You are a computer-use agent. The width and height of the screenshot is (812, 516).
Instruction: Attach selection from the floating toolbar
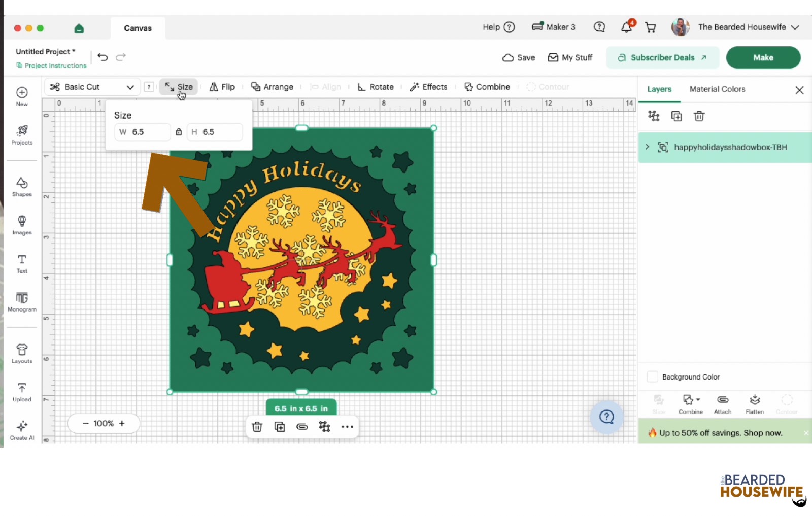(x=302, y=427)
